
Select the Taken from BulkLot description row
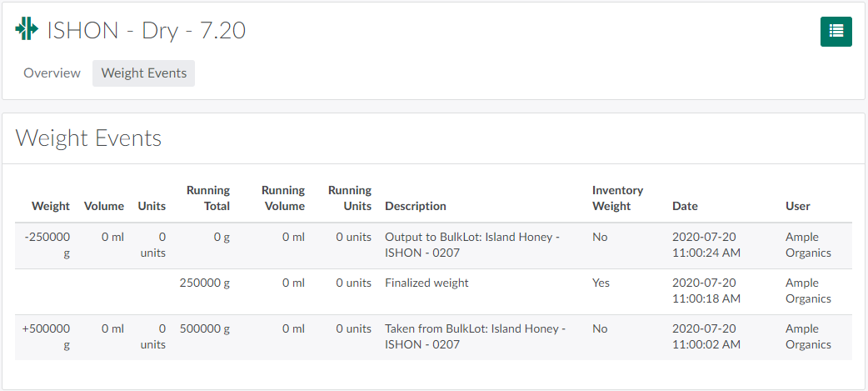pyautogui.click(x=475, y=337)
